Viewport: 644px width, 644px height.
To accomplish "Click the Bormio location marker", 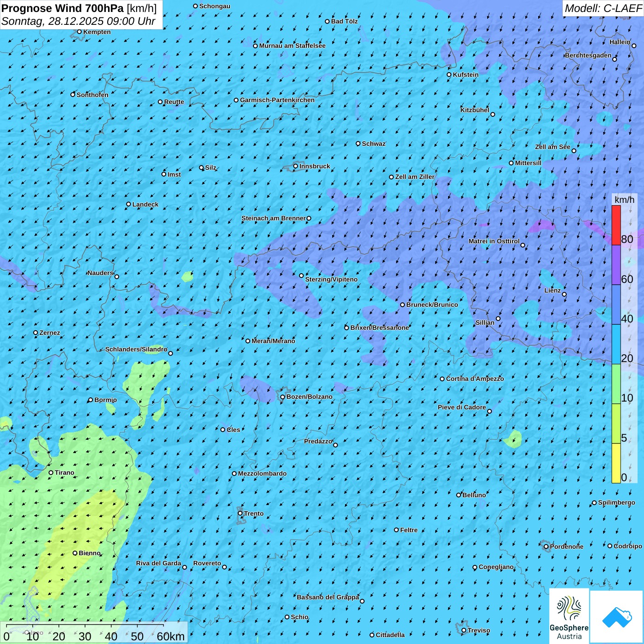I will click(x=91, y=400).
